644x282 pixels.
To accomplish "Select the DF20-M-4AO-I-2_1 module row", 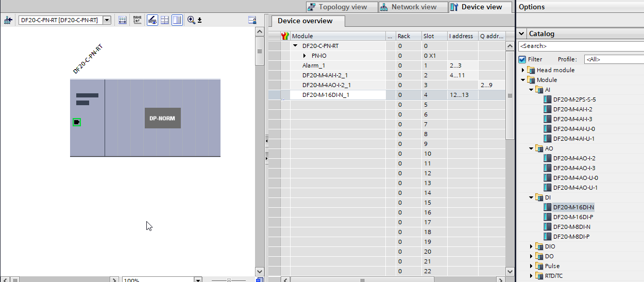I will click(x=329, y=85).
